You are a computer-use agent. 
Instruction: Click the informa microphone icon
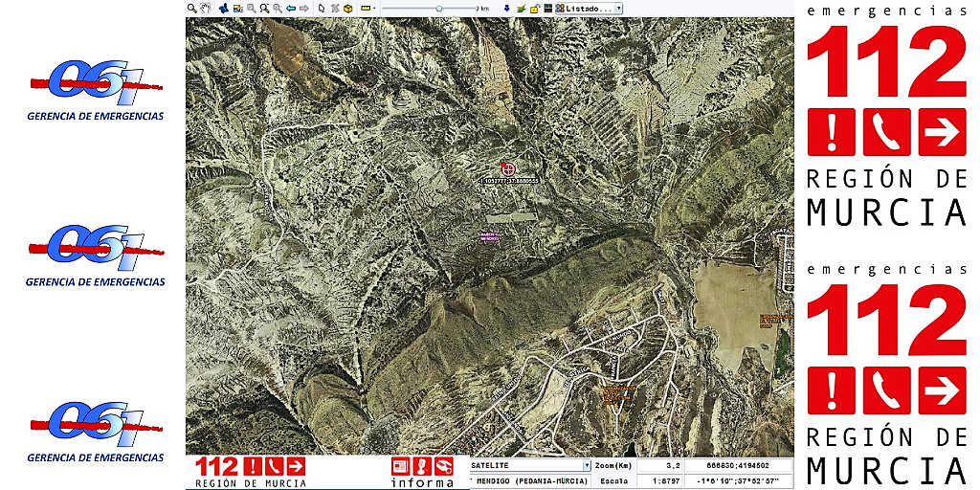tap(422, 466)
